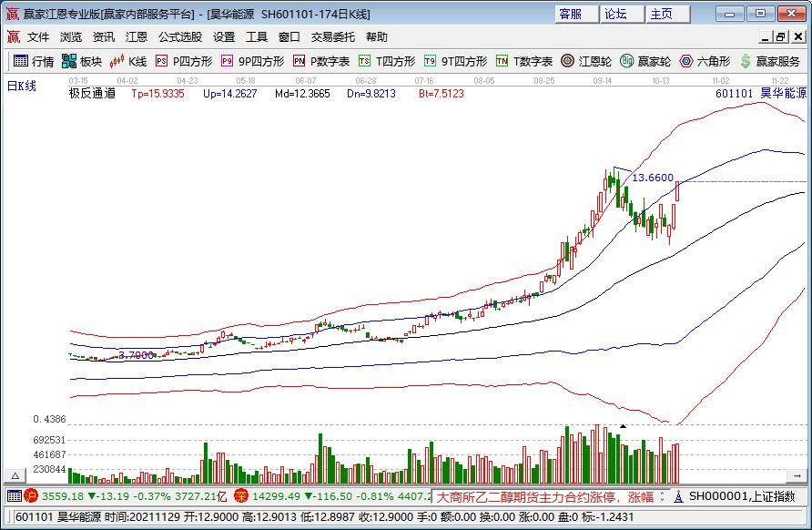Image resolution: width=812 pixels, height=530 pixels.
Task: Open the 六角形 hexagon tool
Action: [705, 61]
